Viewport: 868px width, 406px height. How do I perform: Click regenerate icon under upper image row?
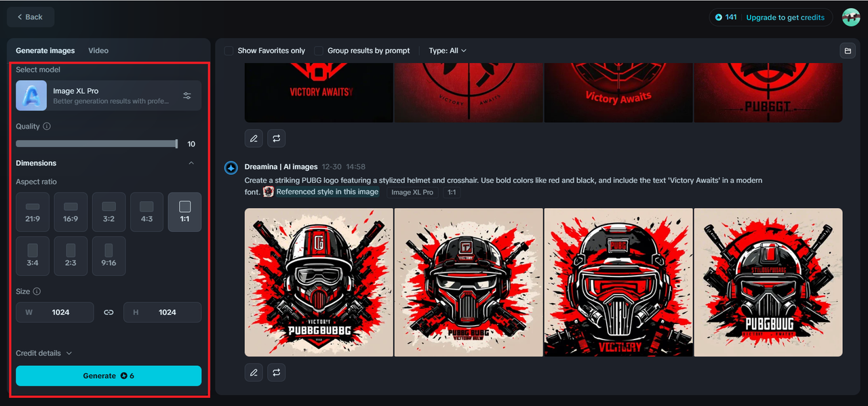pyautogui.click(x=276, y=138)
